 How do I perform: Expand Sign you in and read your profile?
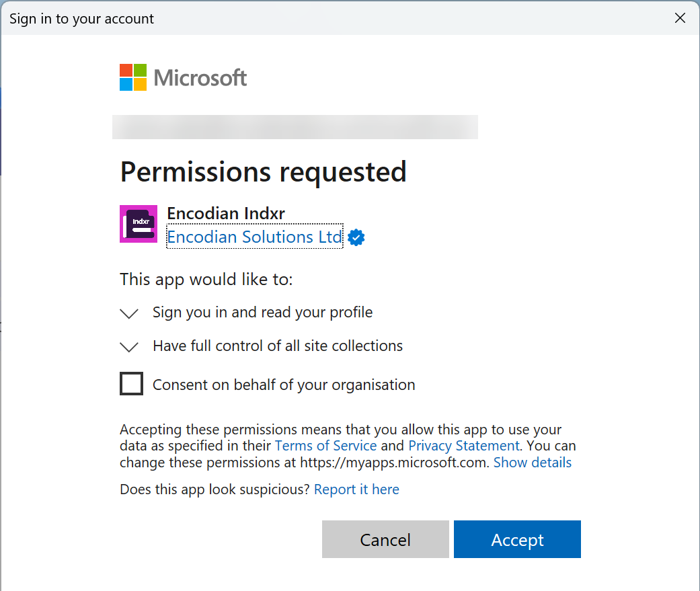[x=129, y=313]
